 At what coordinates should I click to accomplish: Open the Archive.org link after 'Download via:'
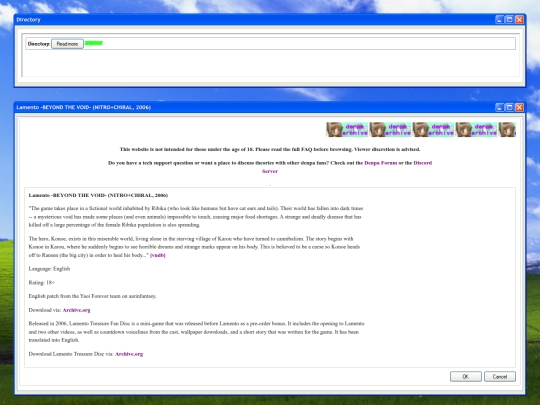[76, 310]
